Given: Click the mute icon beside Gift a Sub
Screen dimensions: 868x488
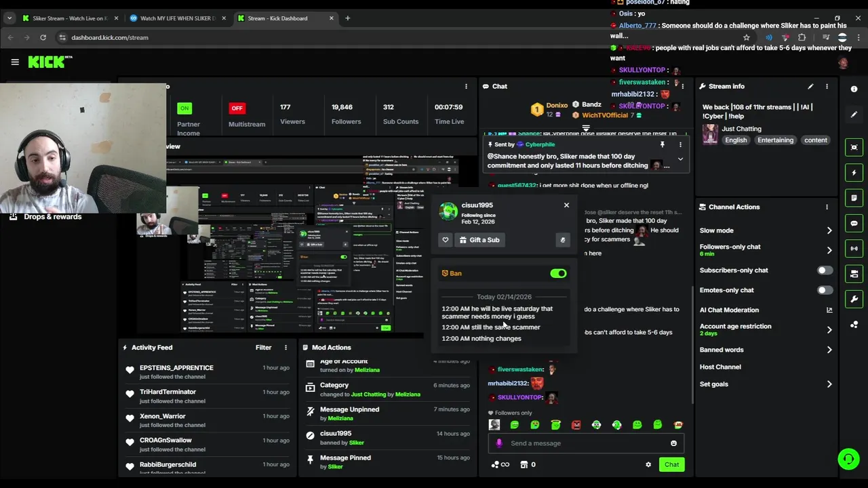Looking at the screenshot, I should 562,240.
